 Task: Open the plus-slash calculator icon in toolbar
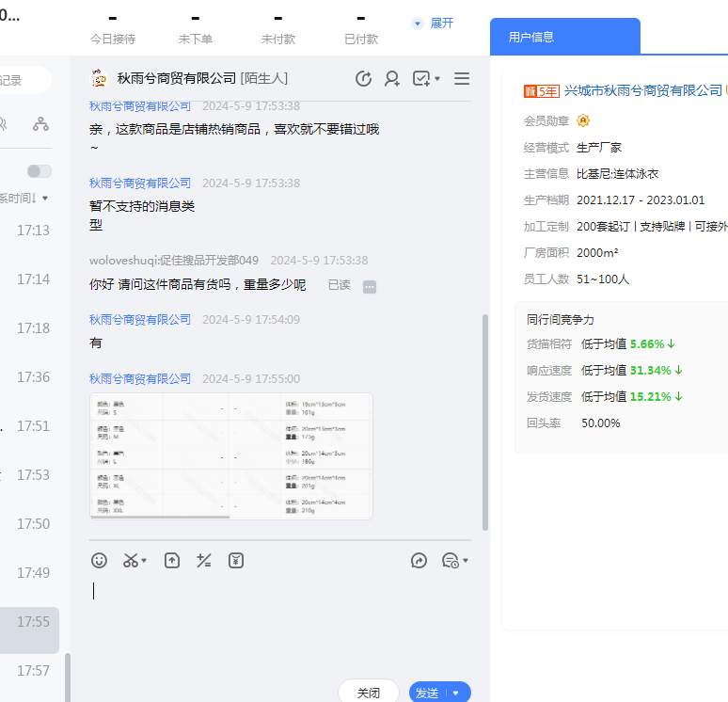[x=203, y=561]
